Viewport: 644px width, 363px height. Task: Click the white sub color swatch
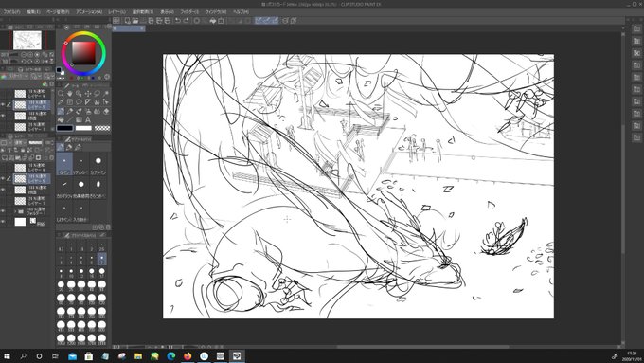[83, 128]
